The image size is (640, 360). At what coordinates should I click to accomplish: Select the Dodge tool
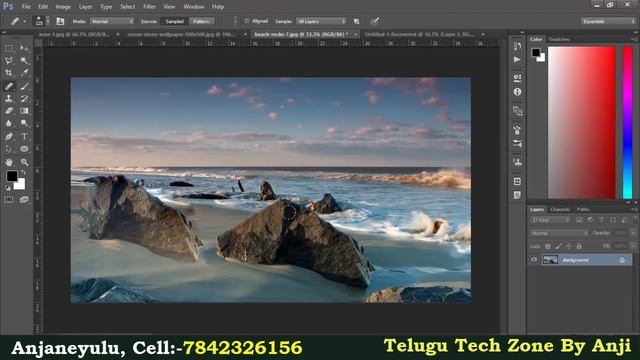point(24,123)
